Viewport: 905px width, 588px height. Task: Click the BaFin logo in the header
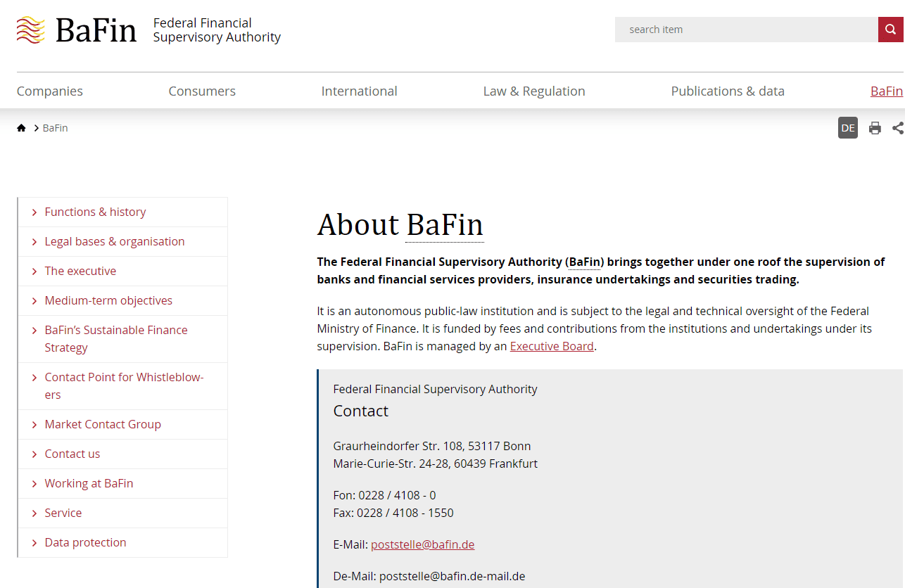tap(77, 30)
